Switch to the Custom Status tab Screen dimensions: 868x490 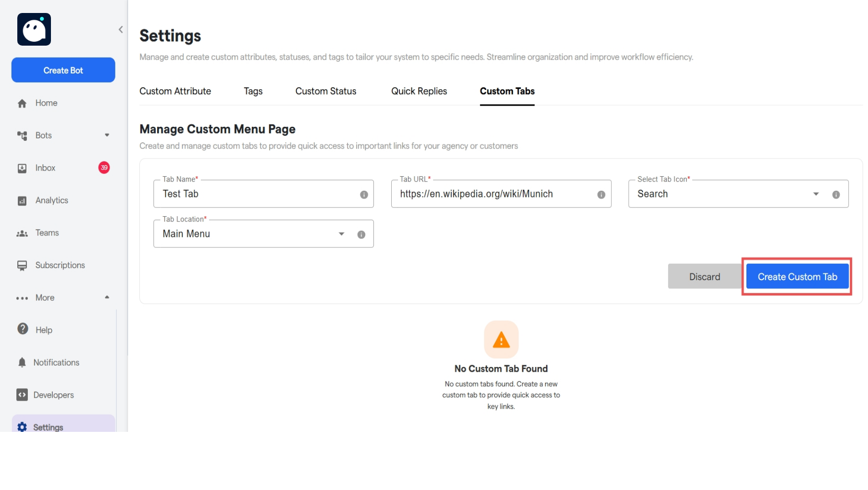point(326,91)
